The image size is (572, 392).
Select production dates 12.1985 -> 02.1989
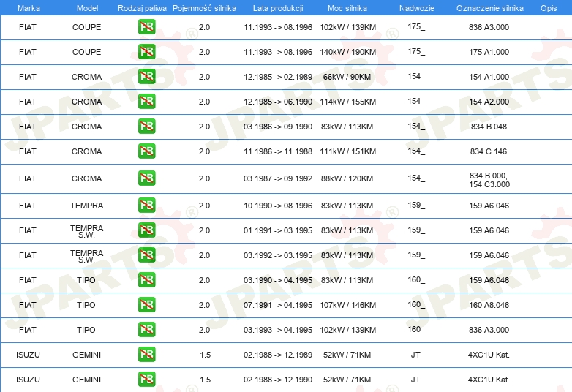278,77
